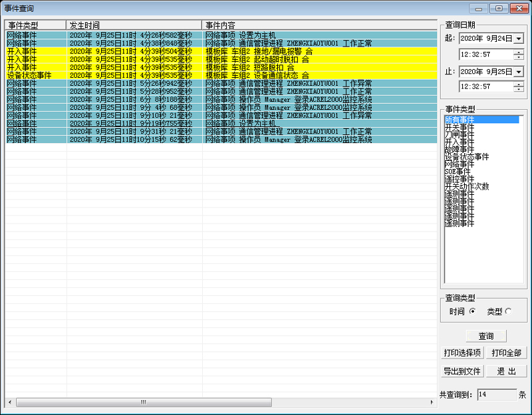The width and height of the screenshot is (532, 415).
Task: Click the 打印全部 button
Action: tap(507, 353)
